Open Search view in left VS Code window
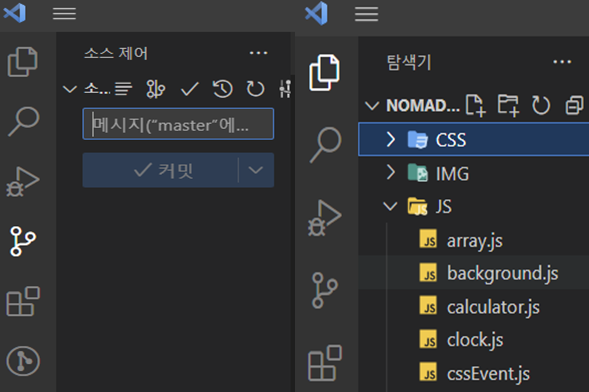This screenshot has height=392, width=589. (23, 121)
